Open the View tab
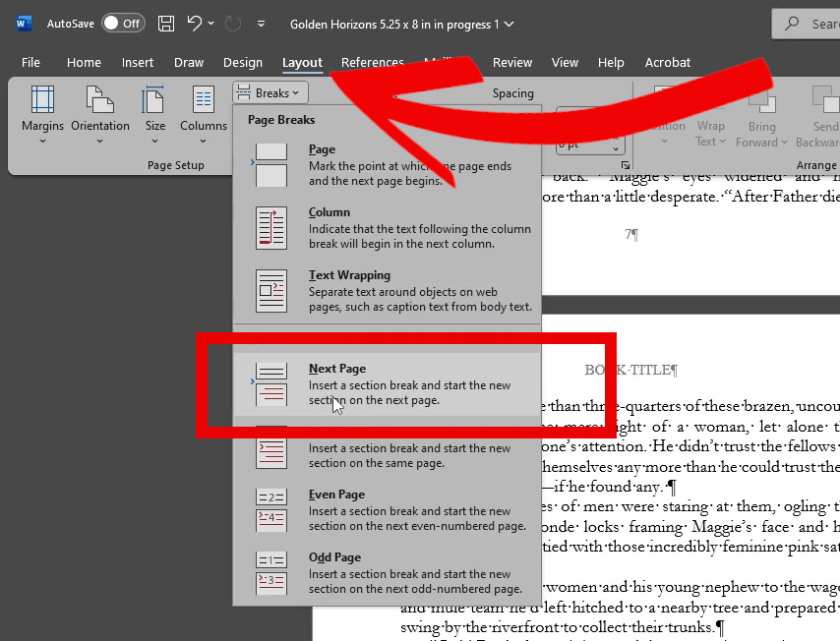The height and width of the screenshot is (641, 840). pos(565,63)
